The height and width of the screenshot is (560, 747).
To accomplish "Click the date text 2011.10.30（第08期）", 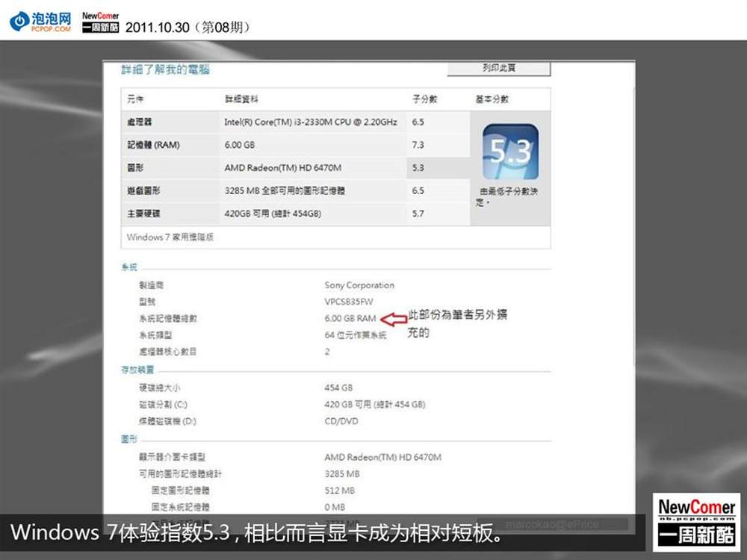I will [188, 27].
